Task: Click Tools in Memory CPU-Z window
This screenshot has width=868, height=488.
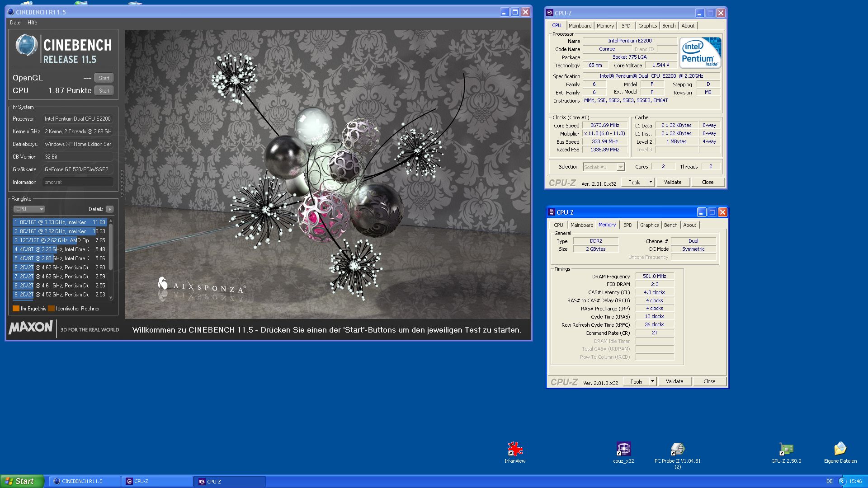Action: (636, 381)
